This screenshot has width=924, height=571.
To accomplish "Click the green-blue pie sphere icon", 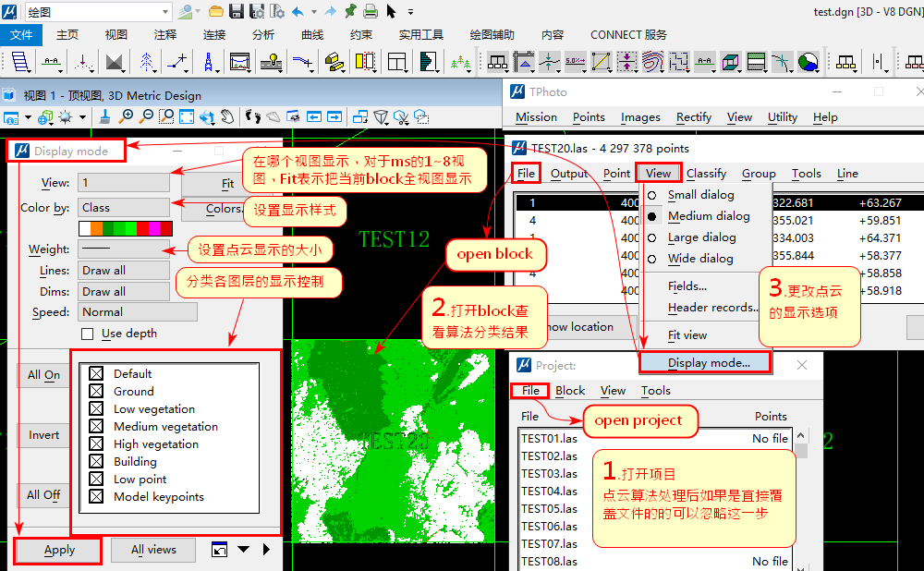I will [808, 61].
